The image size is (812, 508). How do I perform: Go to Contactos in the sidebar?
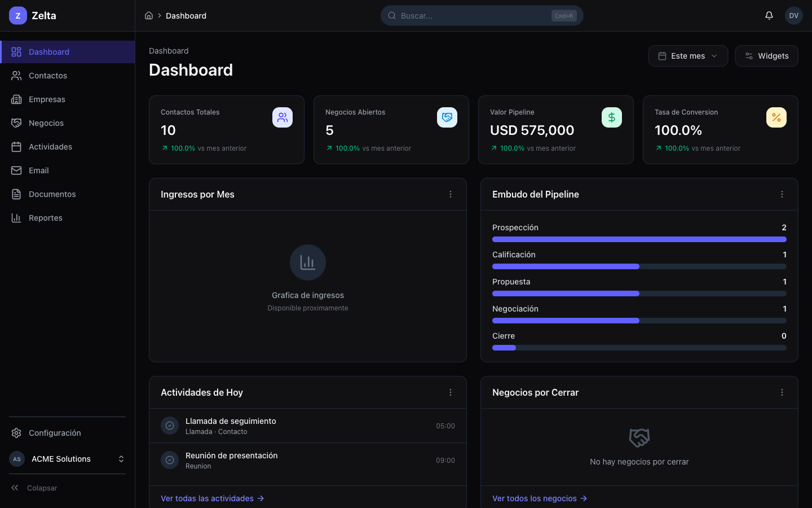48,76
